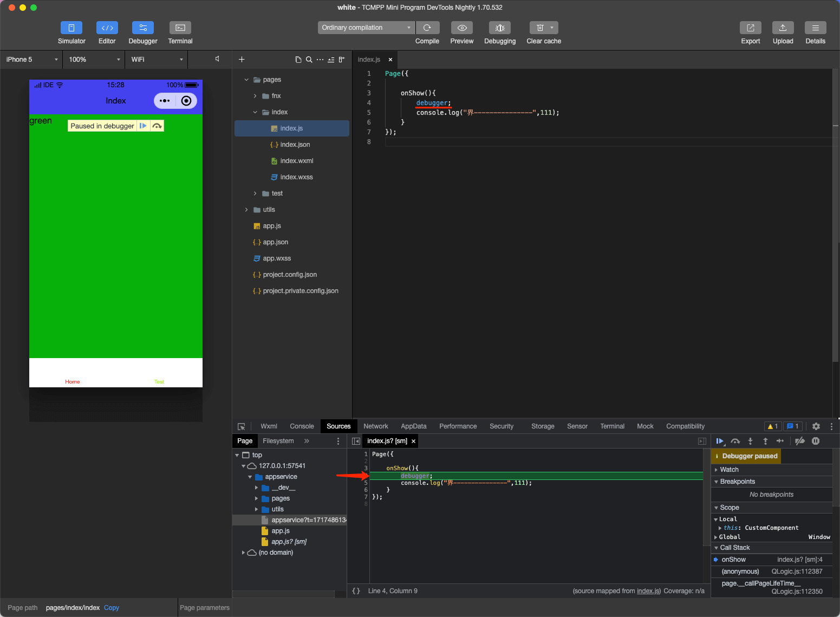Switch to the Network tab
Viewport: 840px width, 617px height.
[375, 426]
